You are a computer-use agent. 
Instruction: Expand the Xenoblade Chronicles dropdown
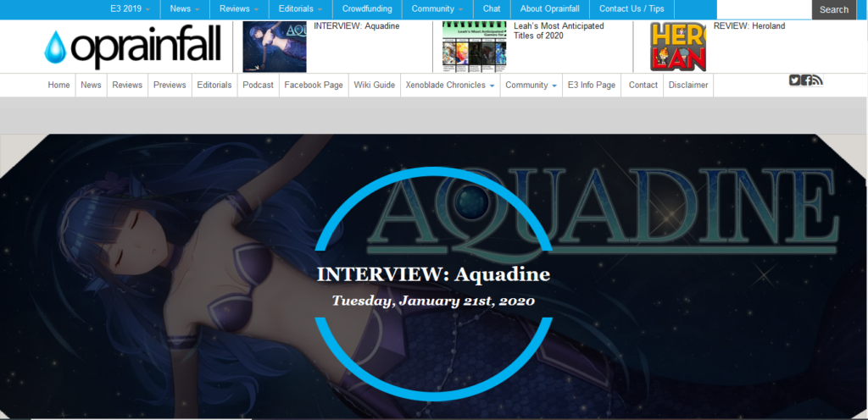[x=450, y=86]
